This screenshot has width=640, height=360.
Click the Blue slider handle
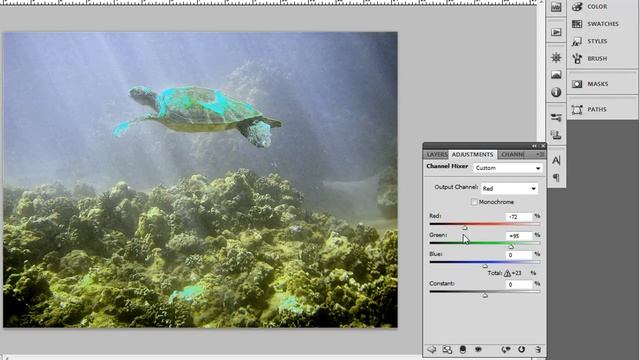pos(485,266)
